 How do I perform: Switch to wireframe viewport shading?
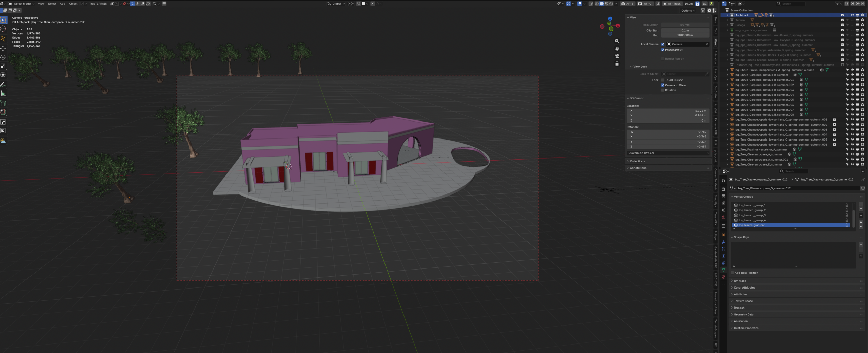pos(597,4)
